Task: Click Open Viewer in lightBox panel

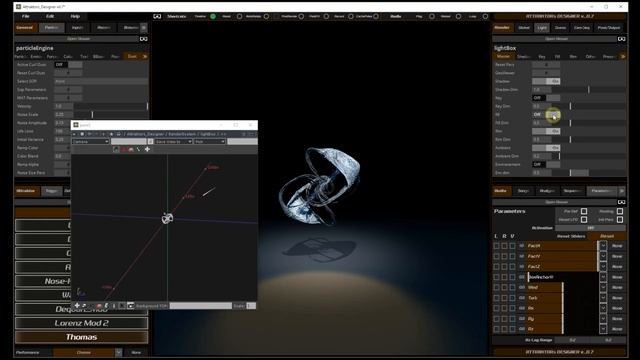Action: click(556, 39)
